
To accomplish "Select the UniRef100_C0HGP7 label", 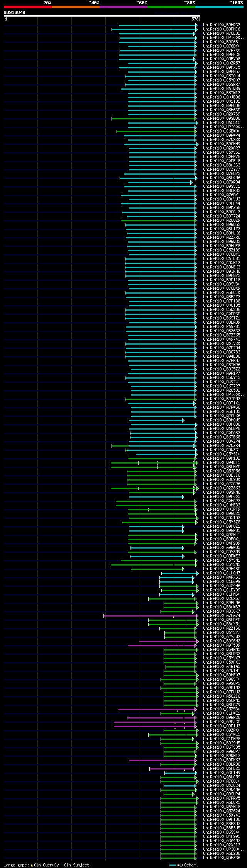I will [x=222, y=501].
